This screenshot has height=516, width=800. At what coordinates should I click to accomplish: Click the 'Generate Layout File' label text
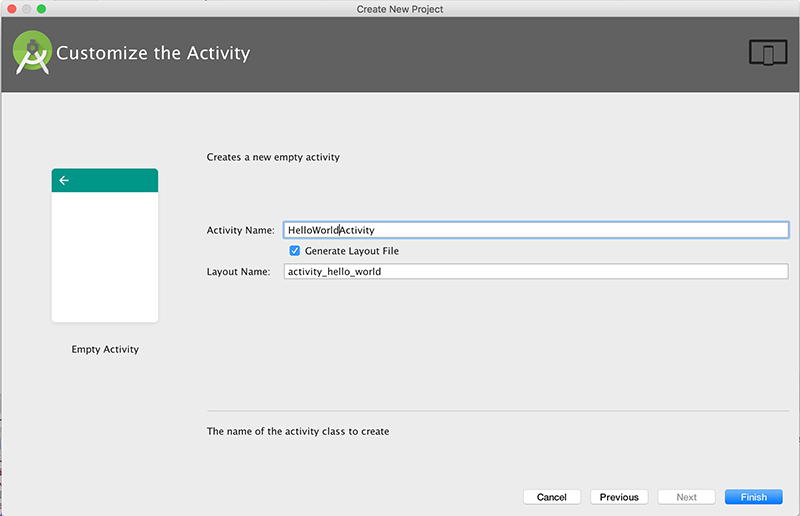352,251
